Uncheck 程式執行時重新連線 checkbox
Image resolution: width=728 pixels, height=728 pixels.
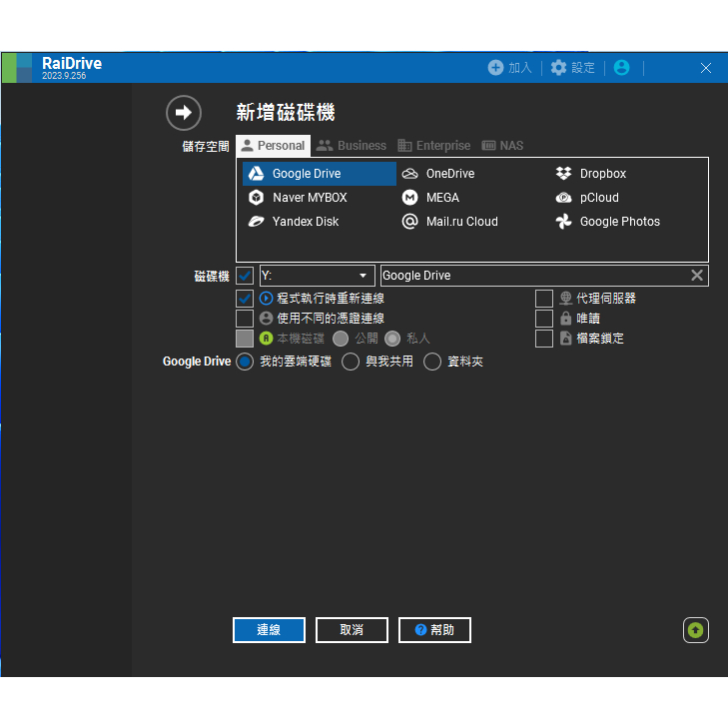245,299
